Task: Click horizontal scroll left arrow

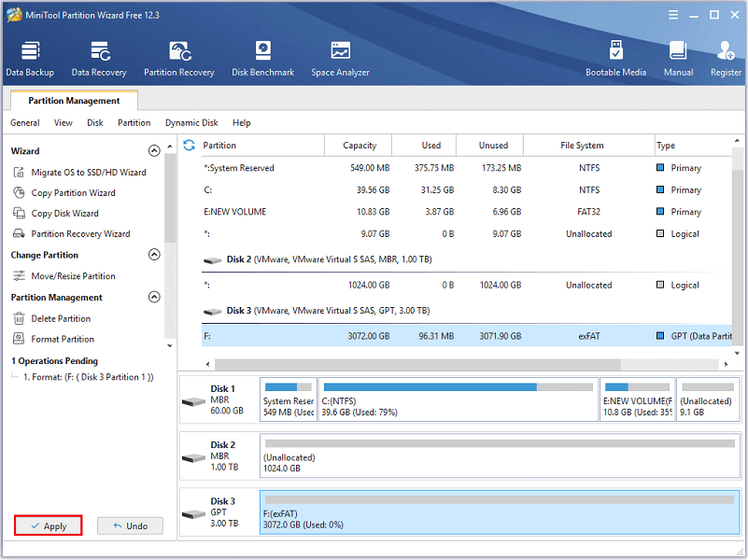Action: 208,364
